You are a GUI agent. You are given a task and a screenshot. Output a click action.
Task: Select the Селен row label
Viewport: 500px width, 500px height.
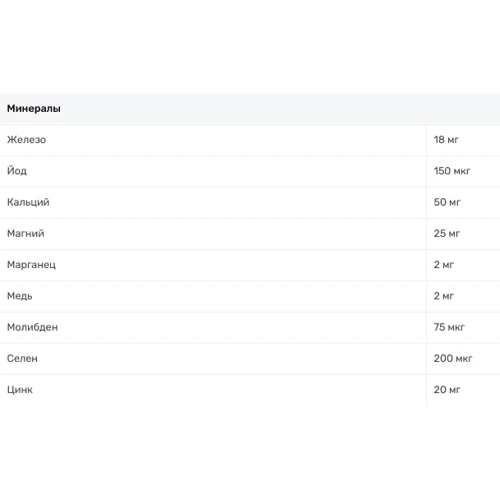coord(22,358)
